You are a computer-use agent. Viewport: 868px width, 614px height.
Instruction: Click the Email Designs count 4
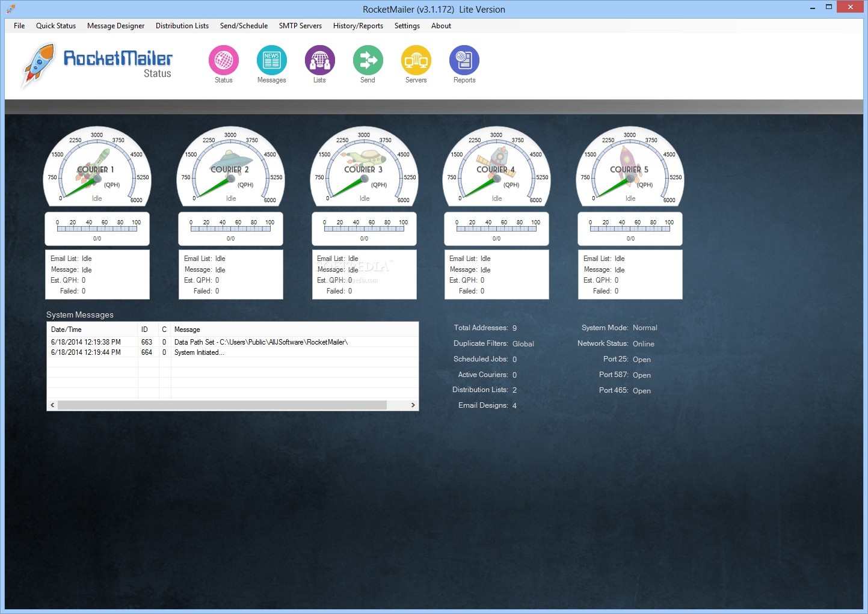click(514, 406)
